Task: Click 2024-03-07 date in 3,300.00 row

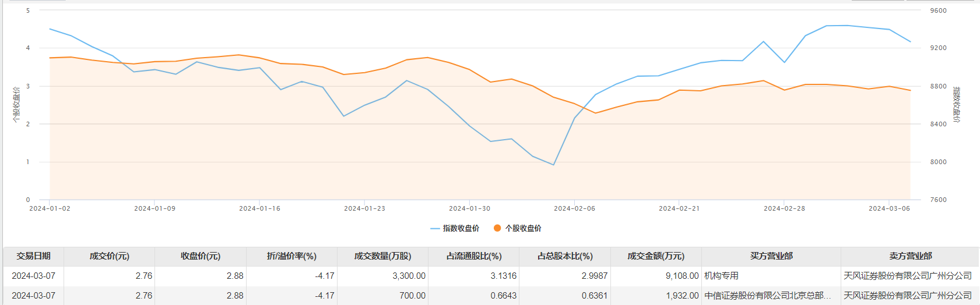Action: pyautogui.click(x=33, y=276)
